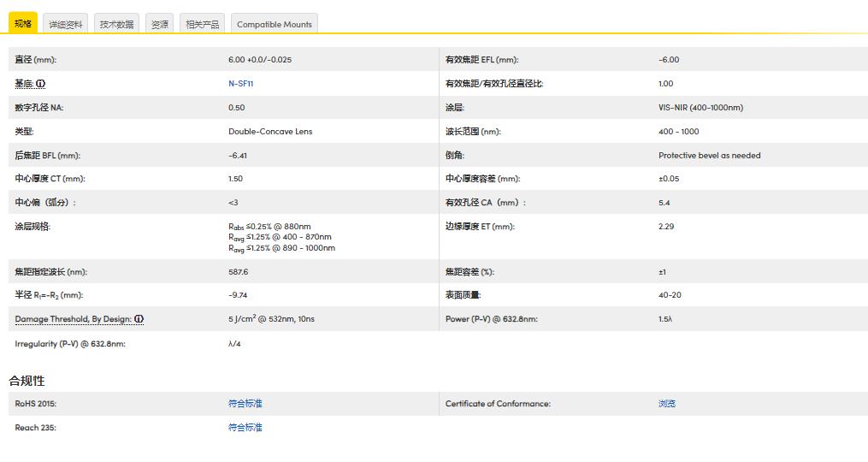Open the N-SF11 substrate link
Screen dimensions: 868x462
[x=240, y=84]
